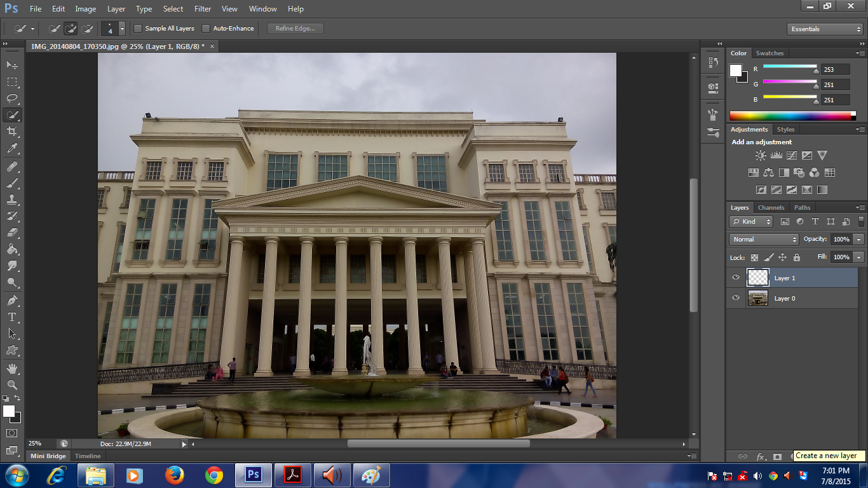This screenshot has height=488, width=868.
Task: Click Add a layer style fx icon
Action: point(761,456)
